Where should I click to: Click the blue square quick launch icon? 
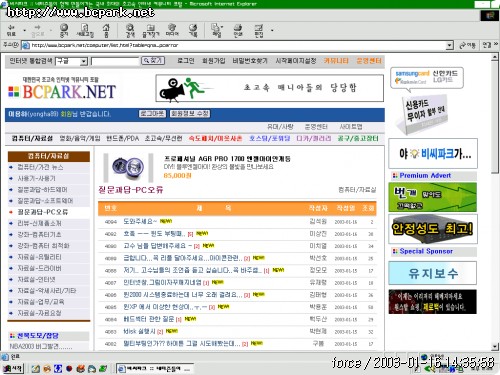[58, 369]
